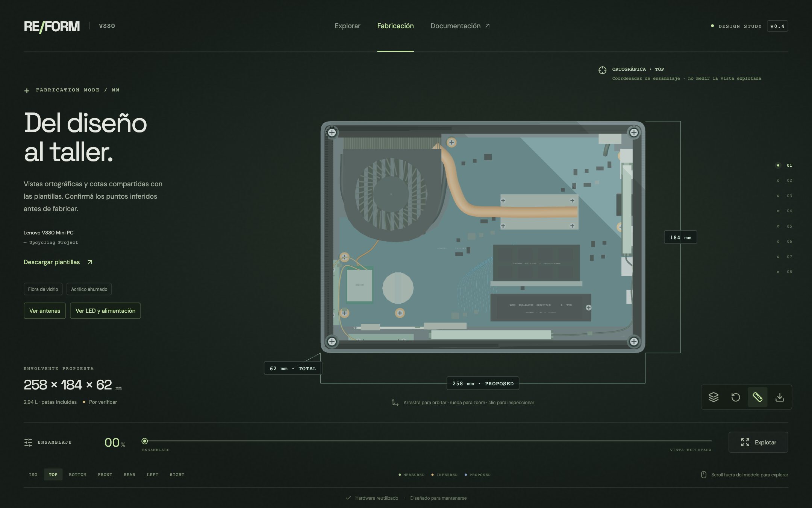The width and height of the screenshot is (812, 508).
Task: Click the arrow icon beside Descargar plantillas
Action: pos(90,262)
